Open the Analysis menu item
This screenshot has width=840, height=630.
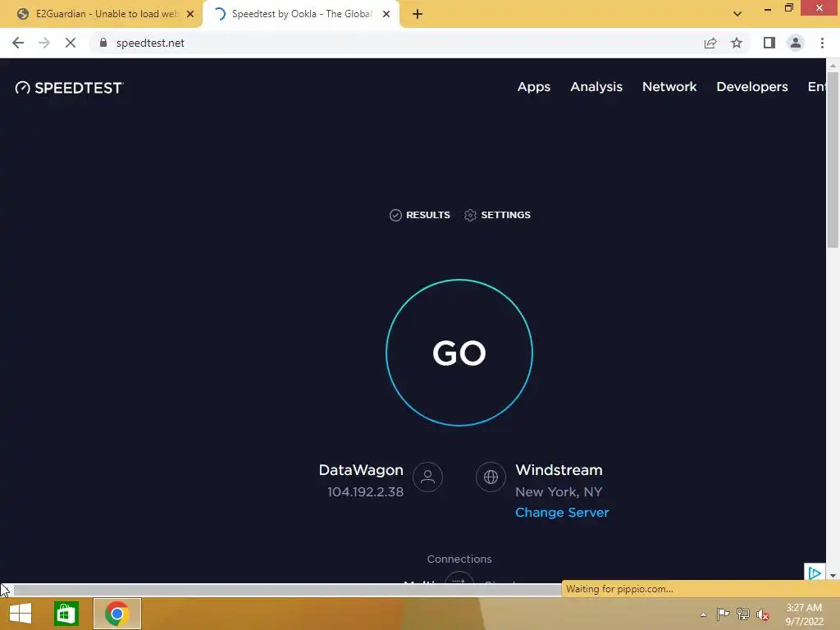click(x=596, y=87)
